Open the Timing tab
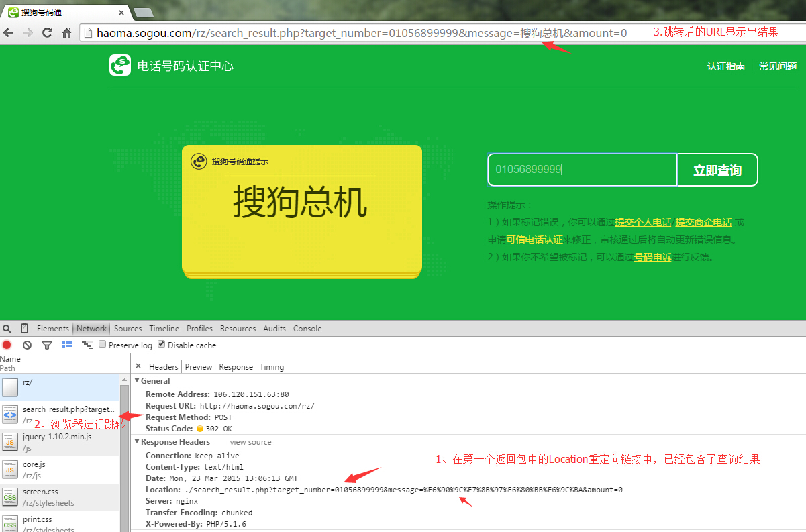The width and height of the screenshot is (806, 532). coord(272,367)
